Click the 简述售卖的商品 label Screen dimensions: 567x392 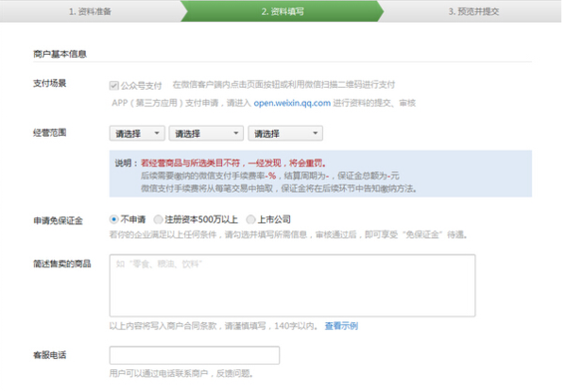point(62,264)
